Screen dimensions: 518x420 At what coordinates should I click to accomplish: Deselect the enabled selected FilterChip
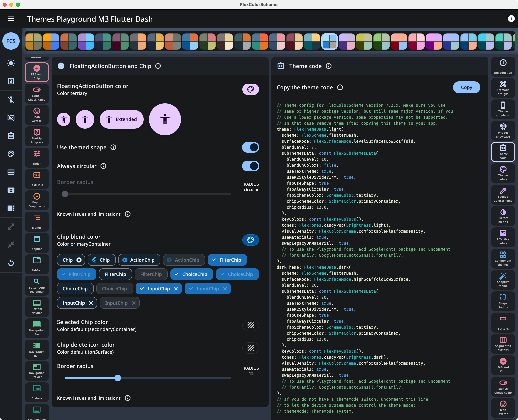click(227, 260)
